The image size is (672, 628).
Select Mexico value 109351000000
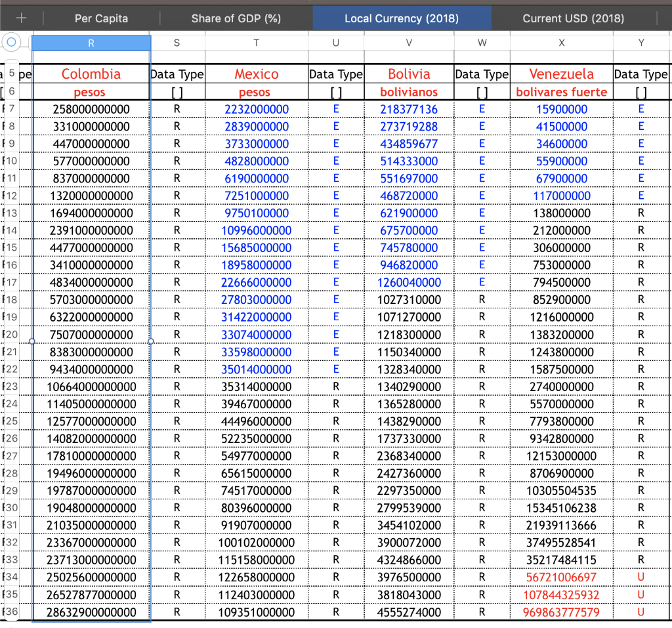pos(257,612)
